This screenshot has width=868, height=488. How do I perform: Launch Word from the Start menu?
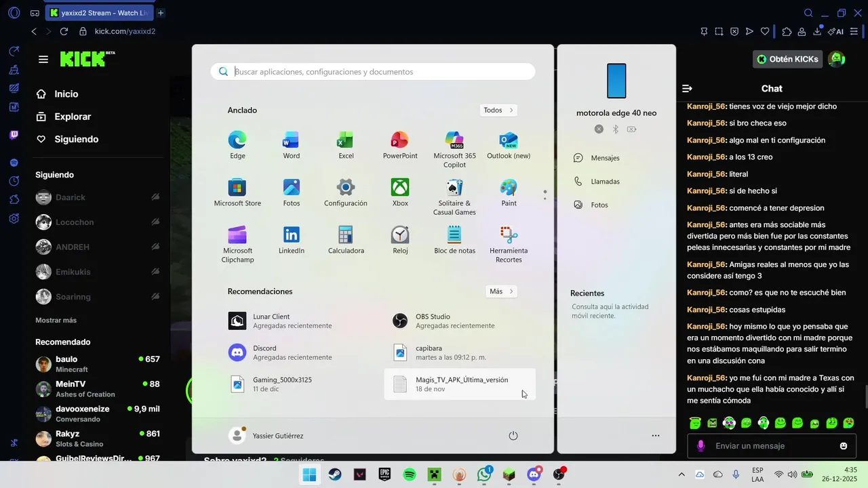coord(292,146)
